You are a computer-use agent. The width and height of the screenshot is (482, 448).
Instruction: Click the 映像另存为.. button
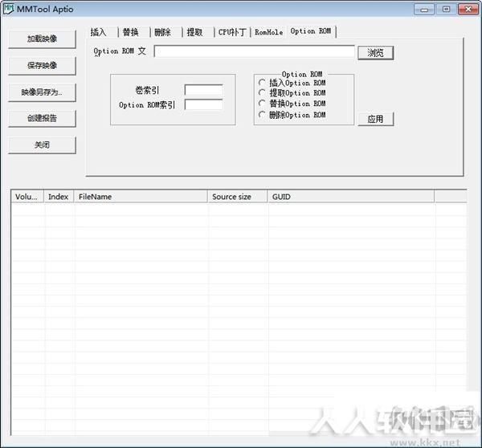coord(42,92)
